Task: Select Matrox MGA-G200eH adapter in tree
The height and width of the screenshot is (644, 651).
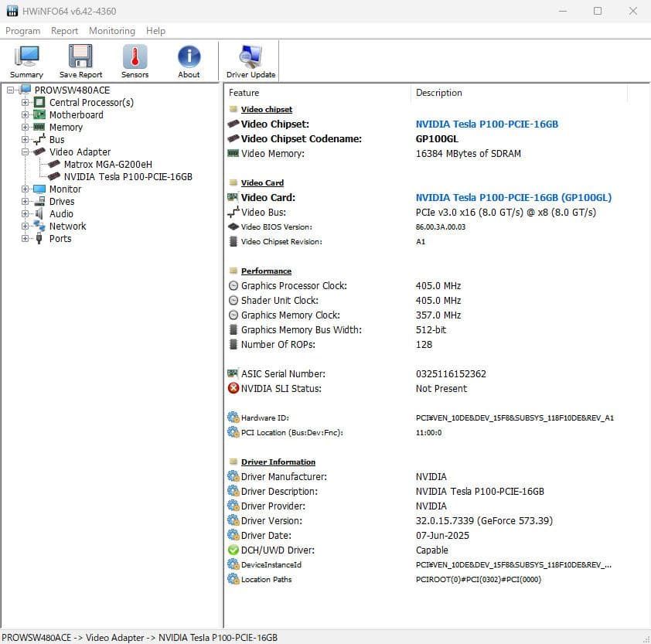Action: [107, 164]
